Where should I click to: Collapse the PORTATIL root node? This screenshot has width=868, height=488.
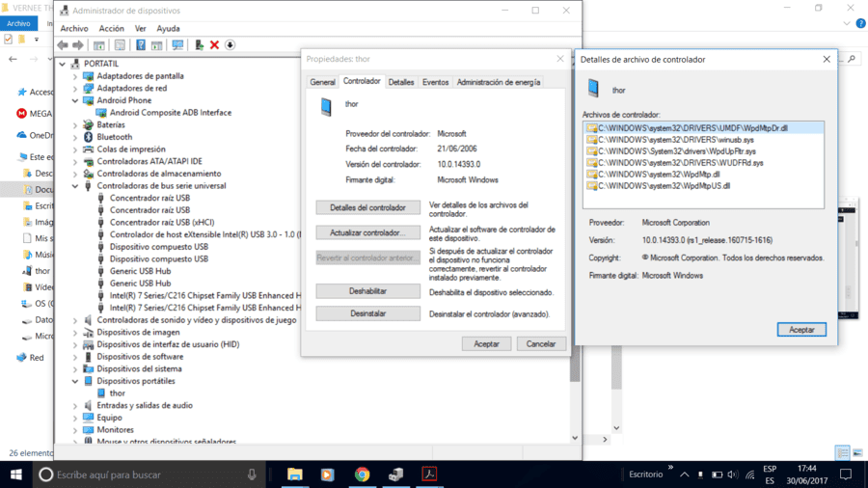click(63, 64)
